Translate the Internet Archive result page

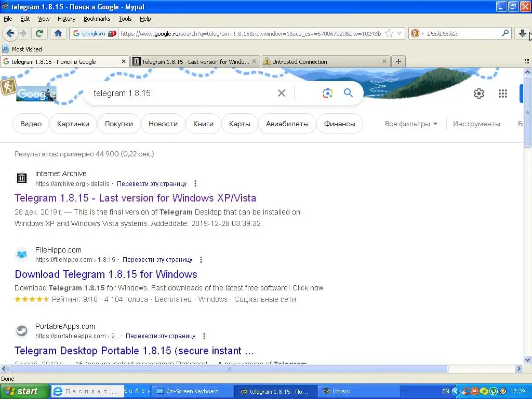point(152,183)
